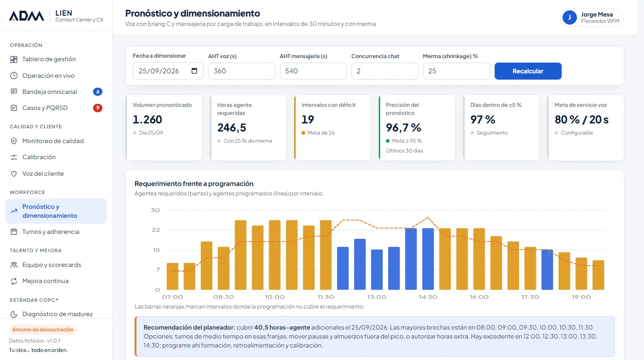Click the Meta de servicio voz card
644x360 pixels.
coord(586,127)
